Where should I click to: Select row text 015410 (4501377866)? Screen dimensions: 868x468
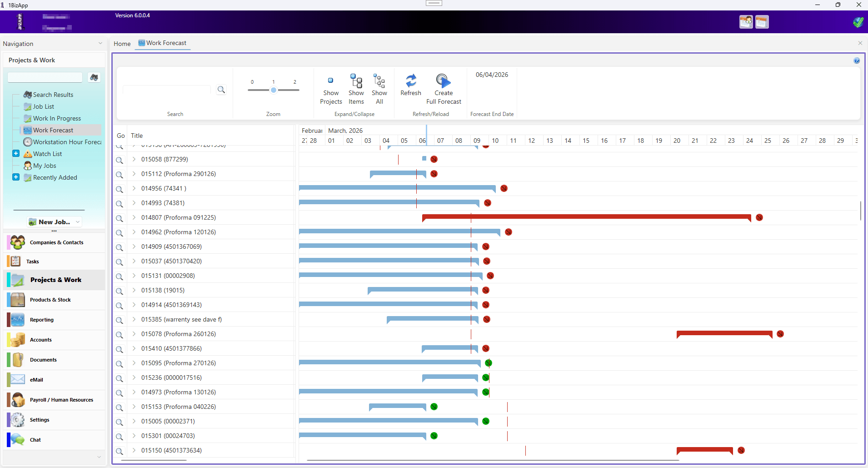point(171,348)
